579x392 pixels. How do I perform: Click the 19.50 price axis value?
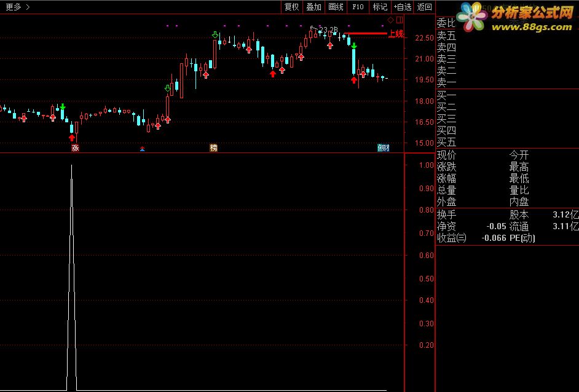(x=424, y=80)
